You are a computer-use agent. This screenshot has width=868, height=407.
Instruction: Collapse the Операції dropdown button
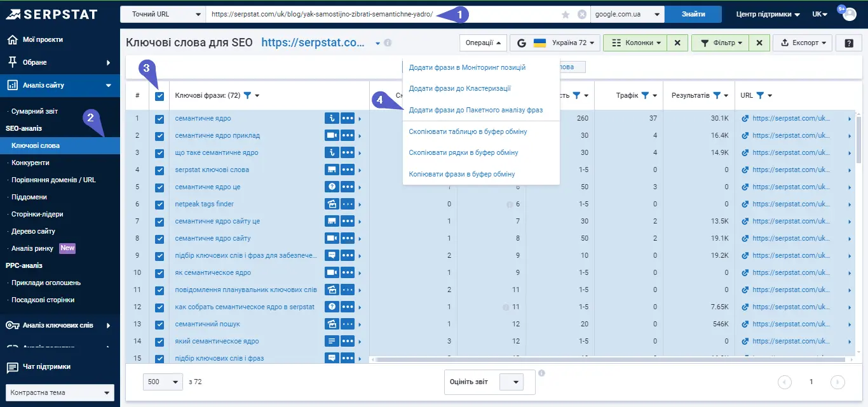click(x=483, y=43)
